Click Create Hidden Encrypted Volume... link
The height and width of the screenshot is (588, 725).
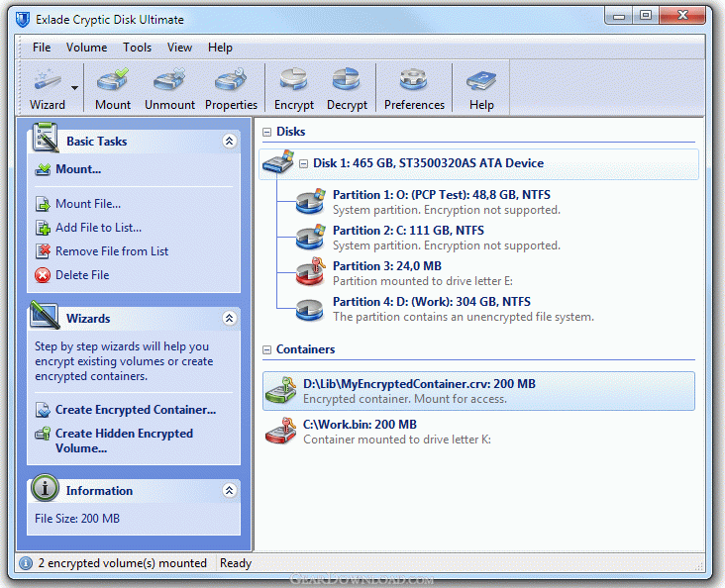(124, 441)
